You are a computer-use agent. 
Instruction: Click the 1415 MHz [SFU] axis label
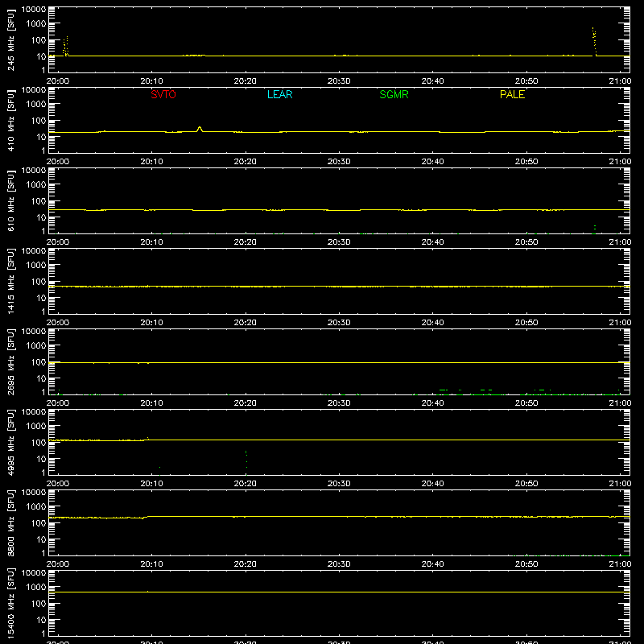[x=10, y=281]
